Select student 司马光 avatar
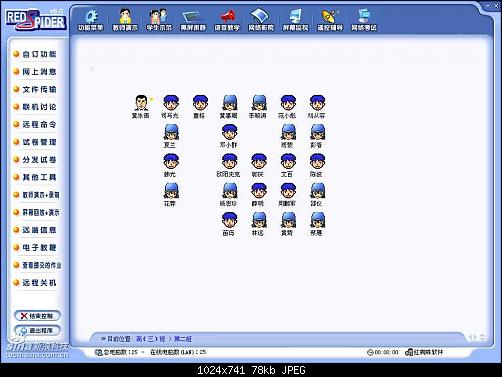The image size is (502, 377). pyautogui.click(x=171, y=103)
